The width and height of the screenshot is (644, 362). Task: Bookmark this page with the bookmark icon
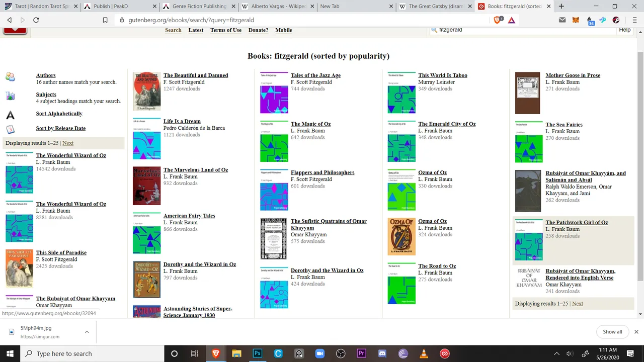click(x=105, y=20)
